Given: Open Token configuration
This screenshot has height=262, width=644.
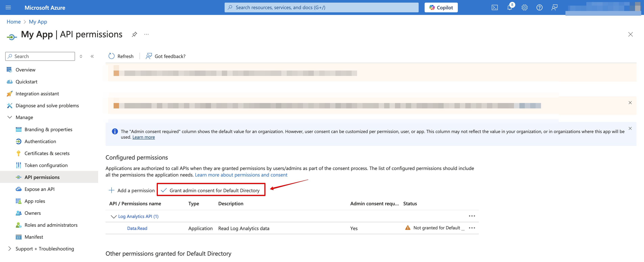Looking at the screenshot, I should tap(46, 165).
